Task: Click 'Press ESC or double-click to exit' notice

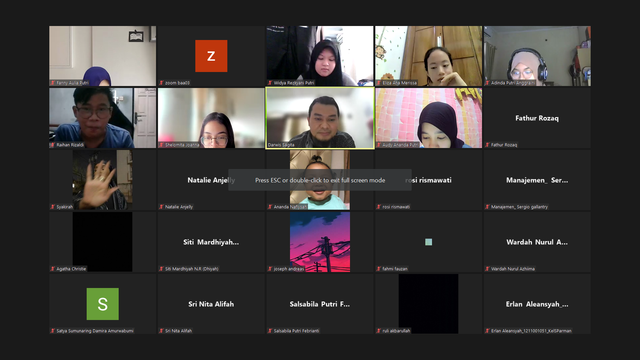Action: 320,180
